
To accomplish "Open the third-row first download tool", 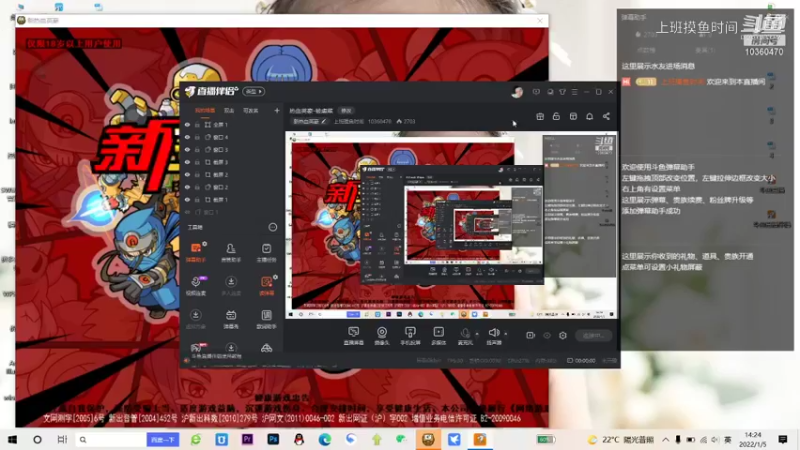I will point(195,318).
